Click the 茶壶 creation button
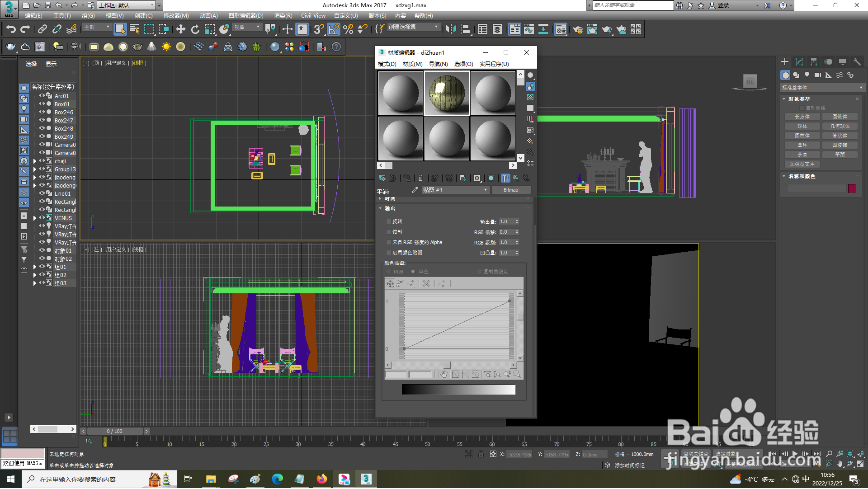This screenshot has width=868, height=489. (802, 154)
